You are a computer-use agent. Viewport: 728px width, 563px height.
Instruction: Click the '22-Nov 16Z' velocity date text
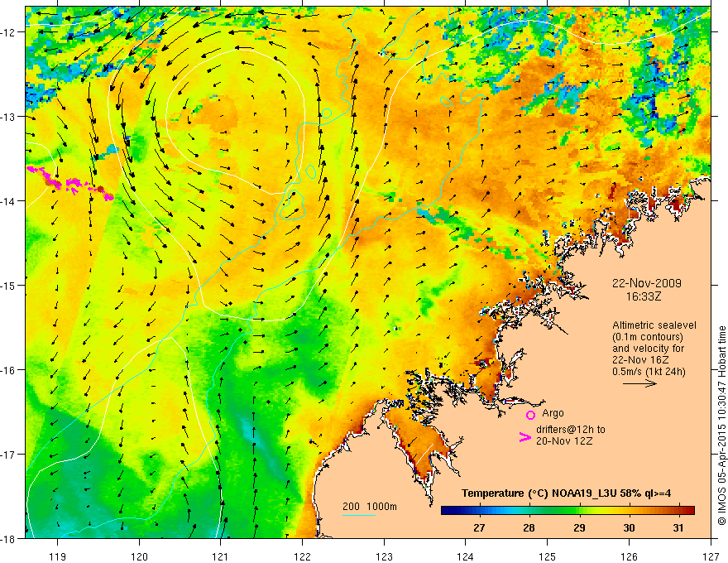tap(641, 360)
